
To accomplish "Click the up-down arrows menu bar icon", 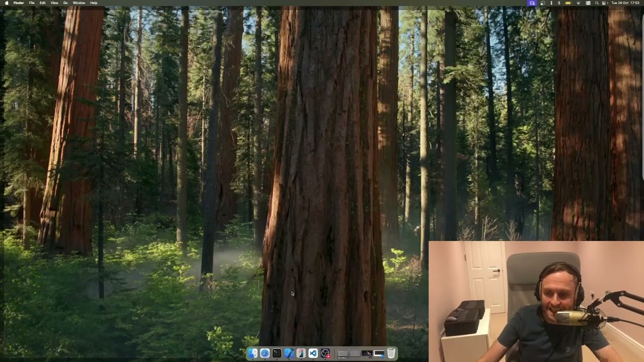I will coord(551,3).
